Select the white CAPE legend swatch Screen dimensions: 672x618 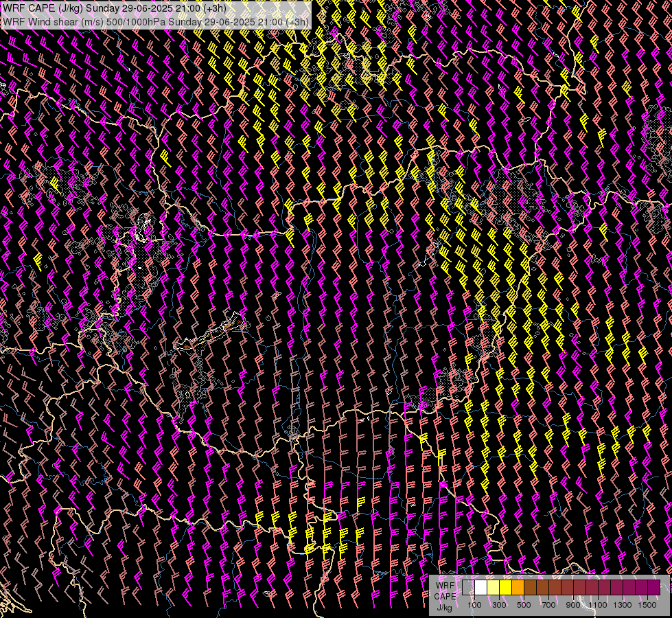pos(481,587)
